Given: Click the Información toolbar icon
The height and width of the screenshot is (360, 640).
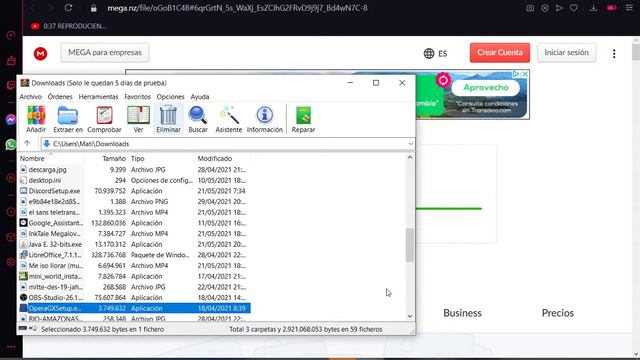Looking at the screenshot, I should pos(264,119).
